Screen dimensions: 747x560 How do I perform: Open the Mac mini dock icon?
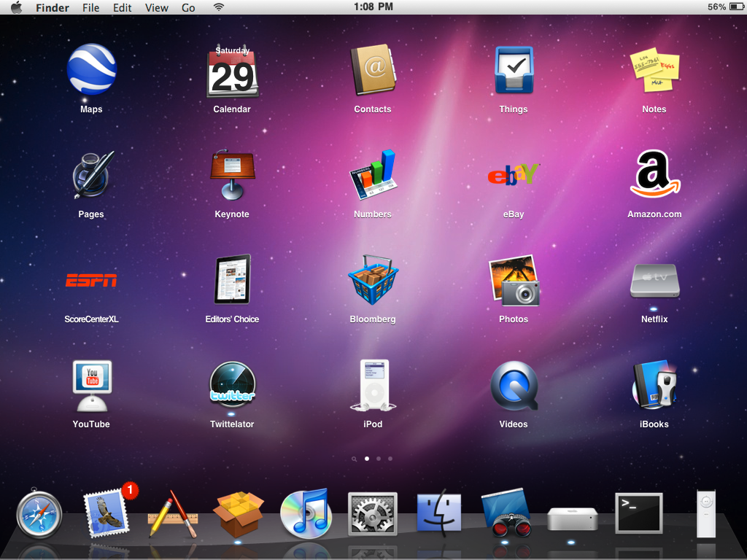(572, 519)
